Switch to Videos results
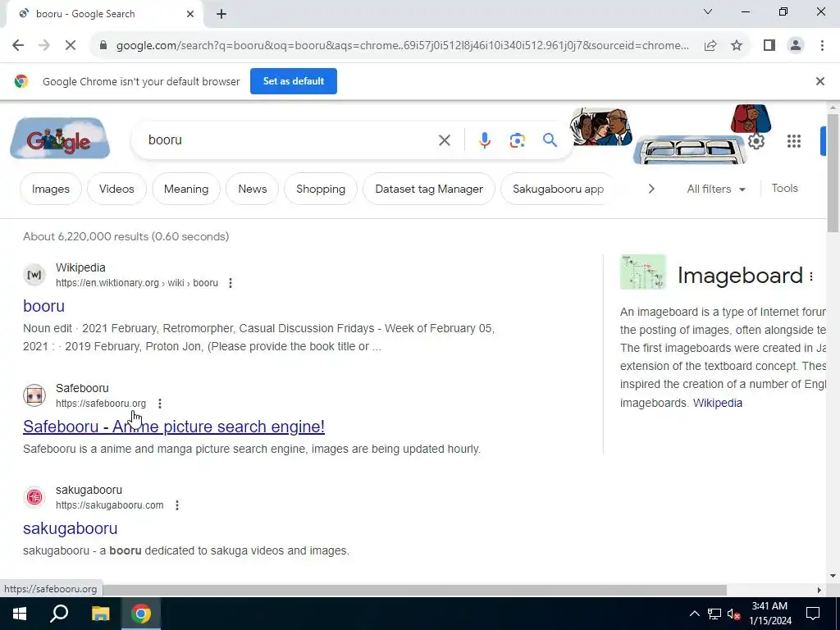This screenshot has height=630, width=840. [116, 189]
